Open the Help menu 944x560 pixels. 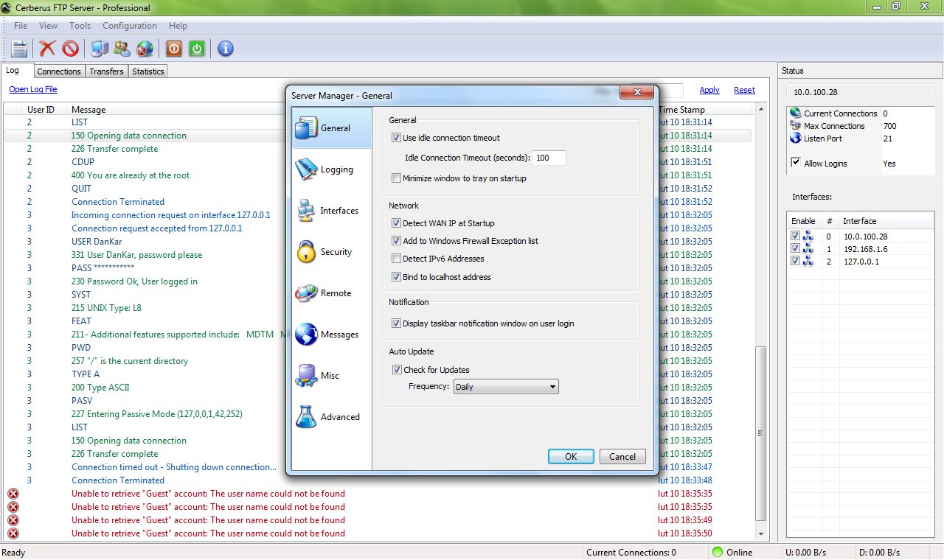point(178,26)
